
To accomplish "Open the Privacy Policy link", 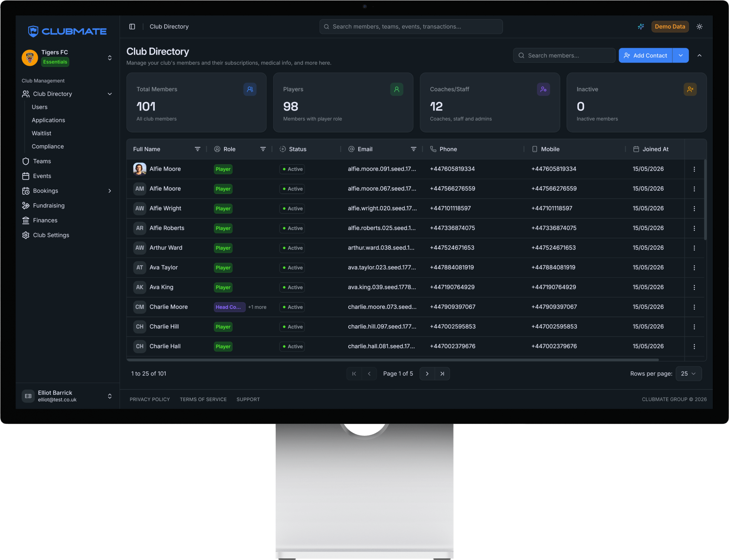I will pyautogui.click(x=150, y=400).
